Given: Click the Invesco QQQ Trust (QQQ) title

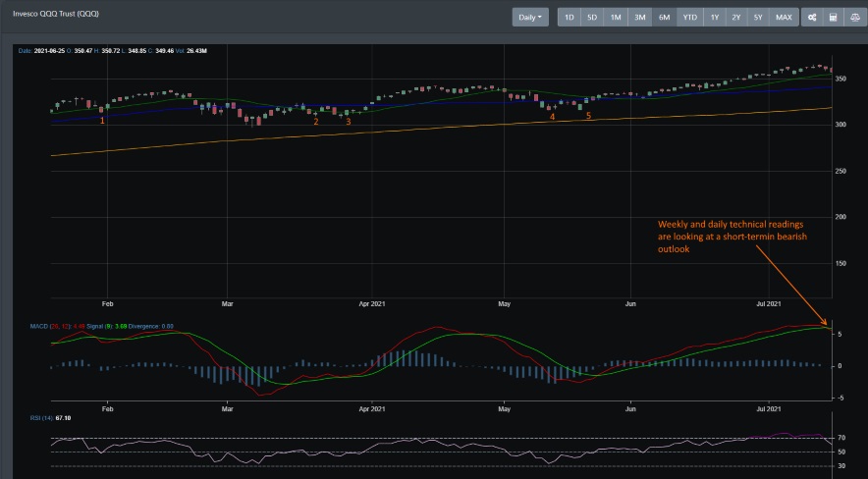Looking at the screenshot, I should pyautogui.click(x=56, y=14).
